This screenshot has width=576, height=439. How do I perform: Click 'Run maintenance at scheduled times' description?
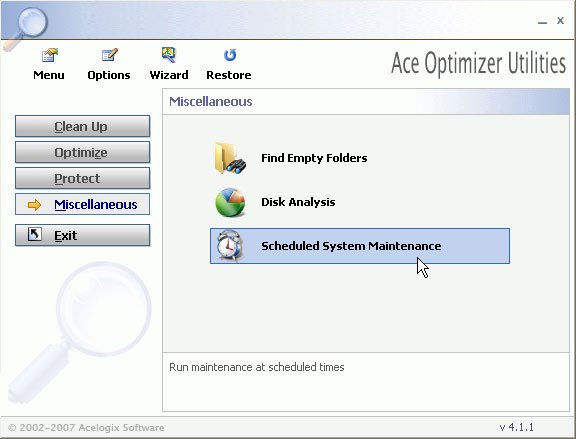point(257,367)
